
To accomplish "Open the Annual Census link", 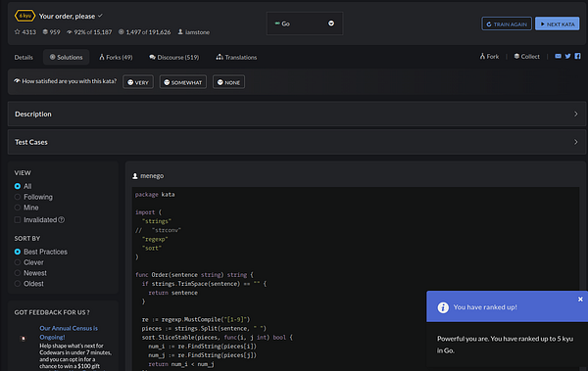I will 69,333.
